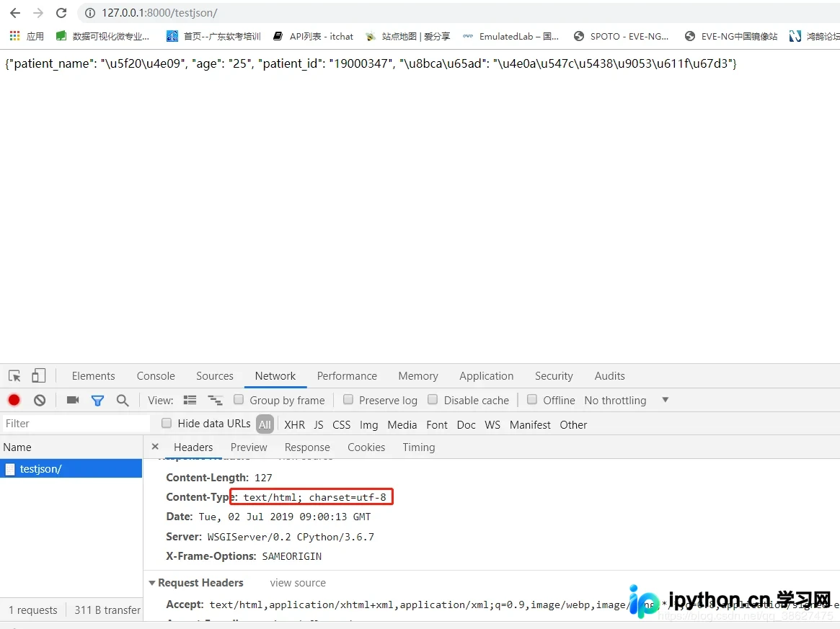840x629 pixels.
Task: Filter requests by Doc
Action: 466,424
